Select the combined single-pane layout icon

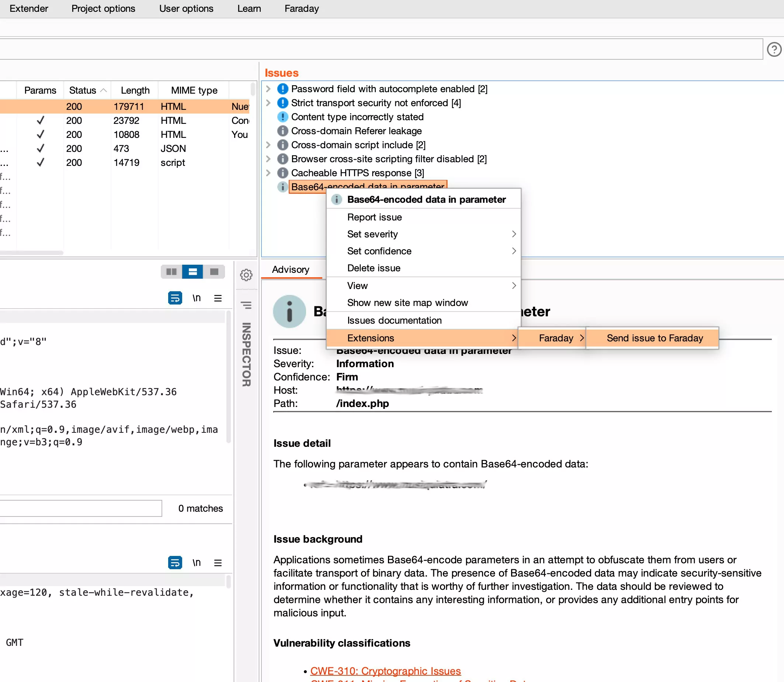[214, 272]
